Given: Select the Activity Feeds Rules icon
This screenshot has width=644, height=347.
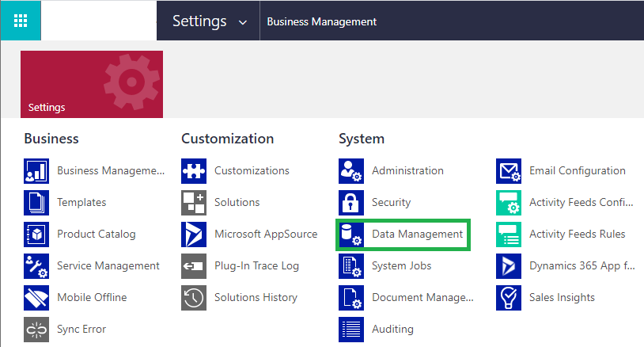Looking at the screenshot, I should click(x=509, y=235).
